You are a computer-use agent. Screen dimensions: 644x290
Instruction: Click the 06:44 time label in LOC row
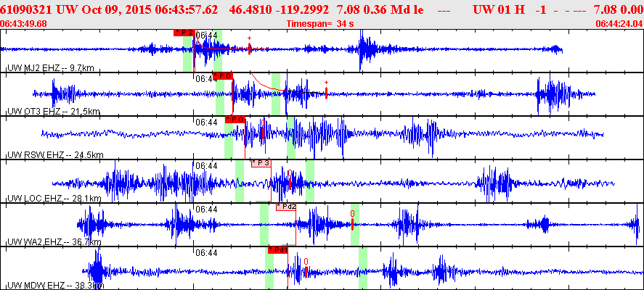[x=206, y=166]
